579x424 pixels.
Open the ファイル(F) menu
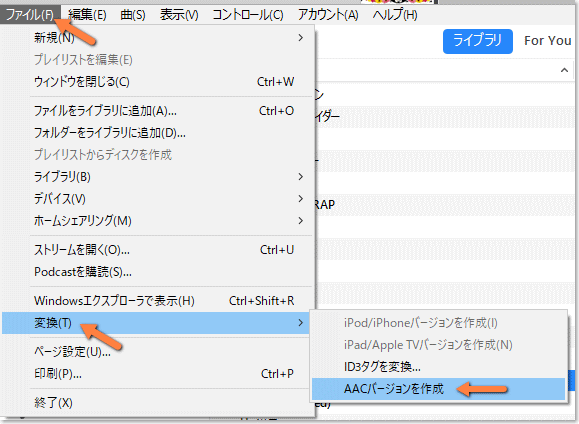click(x=30, y=15)
